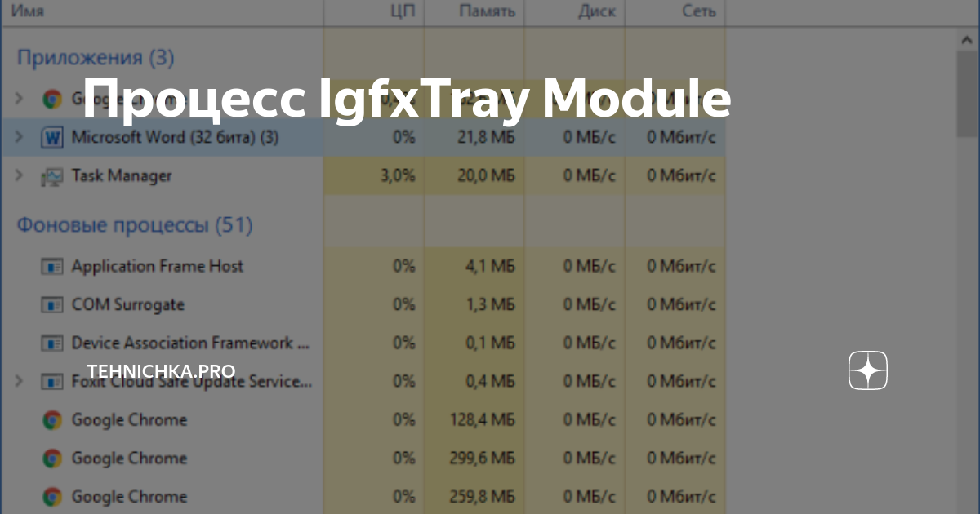Select the Microsoft Word (32 бита) (3) row
This screenshot has width=980, height=514.
click(x=363, y=137)
